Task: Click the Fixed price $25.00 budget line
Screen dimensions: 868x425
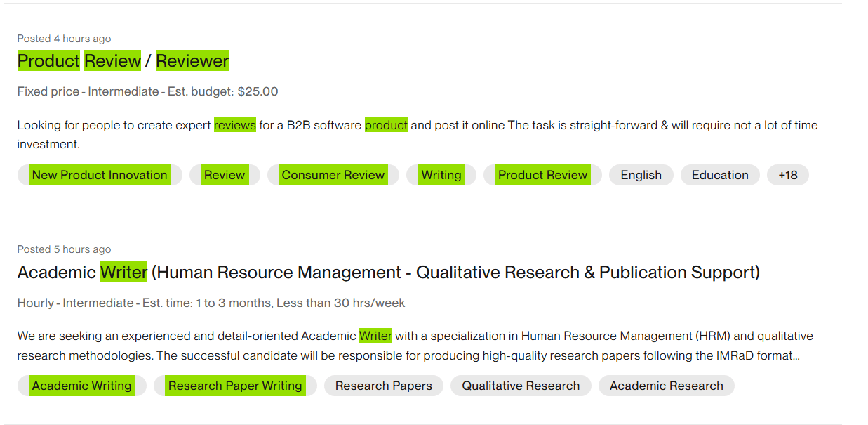Action: 147,91
